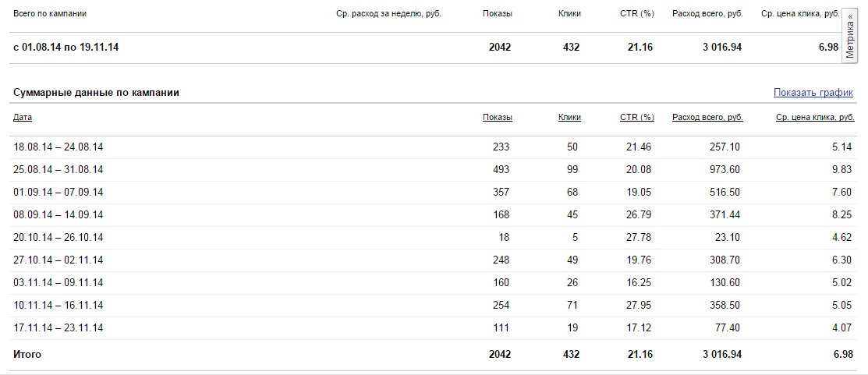Click the 08.09.14 – 14.09.14 week row
This screenshot has width=868, height=375.
click(58, 214)
